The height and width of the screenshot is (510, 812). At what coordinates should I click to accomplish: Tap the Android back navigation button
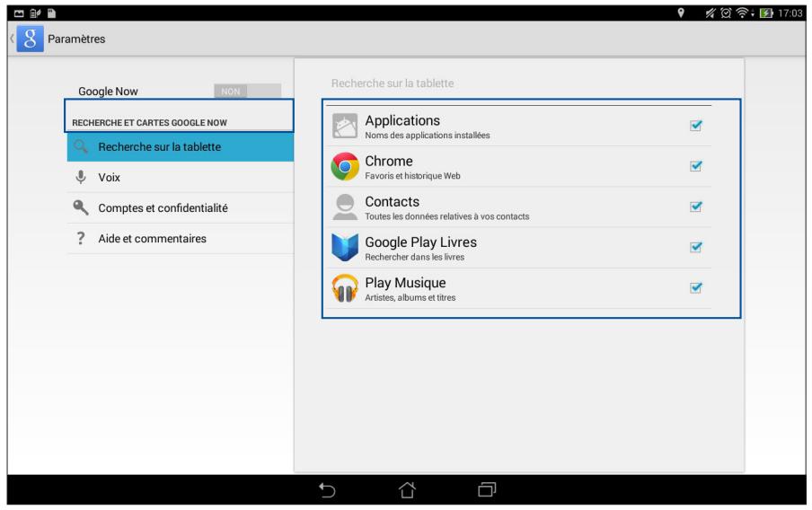pyautogui.click(x=327, y=489)
